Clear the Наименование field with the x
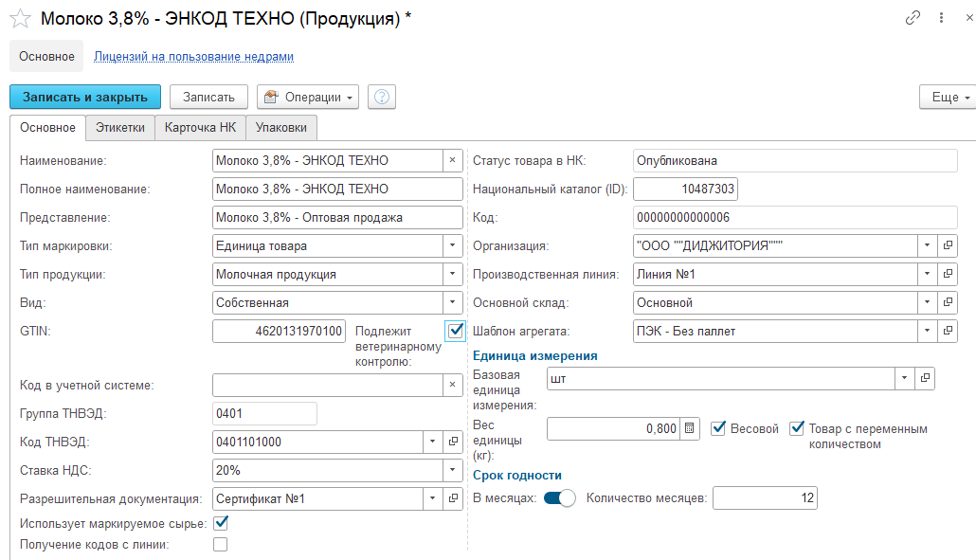This screenshot has width=976, height=560. tap(452, 161)
